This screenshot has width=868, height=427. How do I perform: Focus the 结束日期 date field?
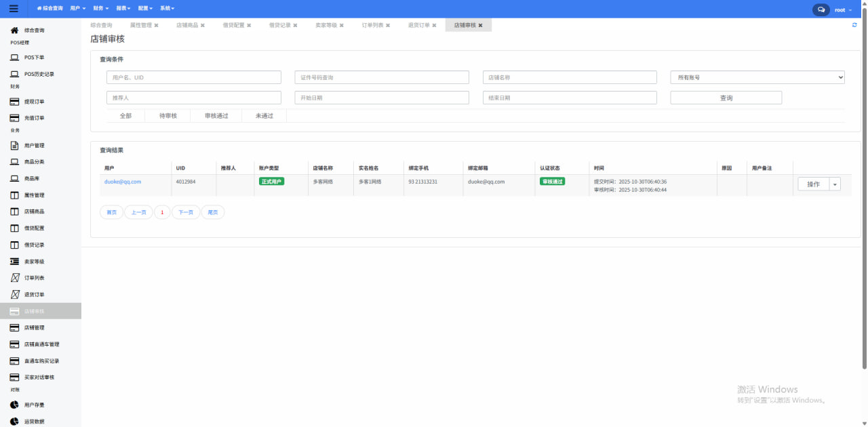pos(570,98)
